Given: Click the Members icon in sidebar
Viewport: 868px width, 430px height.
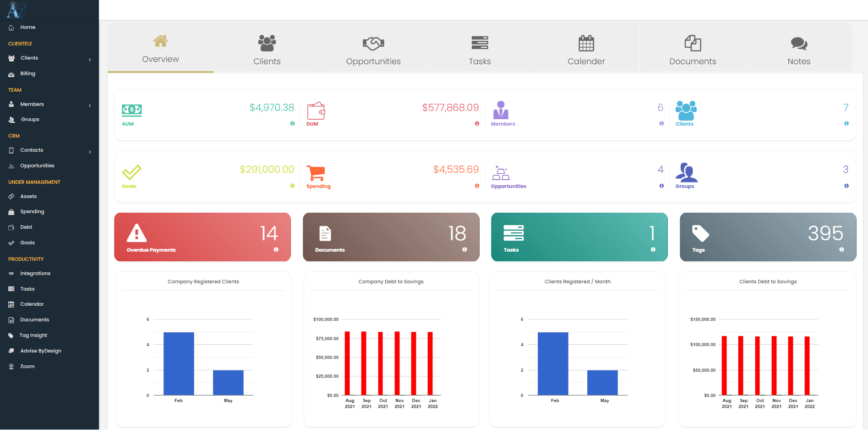Looking at the screenshot, I should click(x=11, y=105).
